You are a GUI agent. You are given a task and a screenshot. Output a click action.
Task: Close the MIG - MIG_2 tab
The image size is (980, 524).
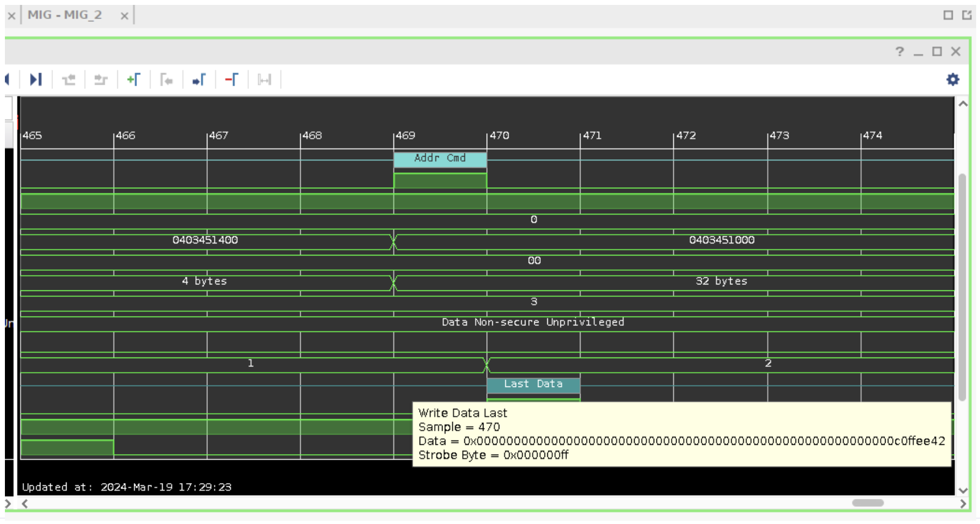pos(124,16)
